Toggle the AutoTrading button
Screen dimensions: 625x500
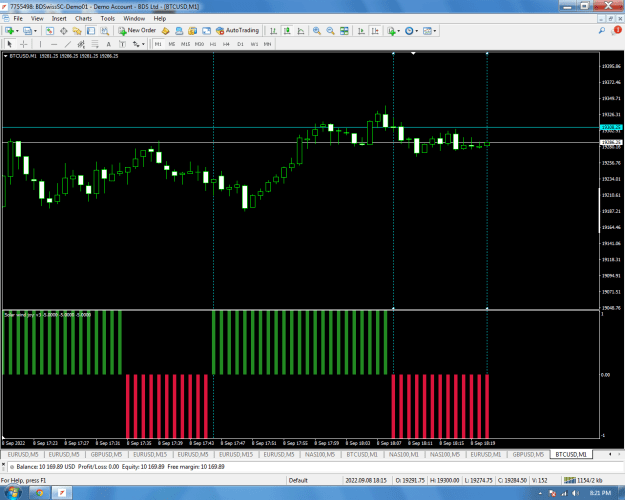(x=238, y=30)
